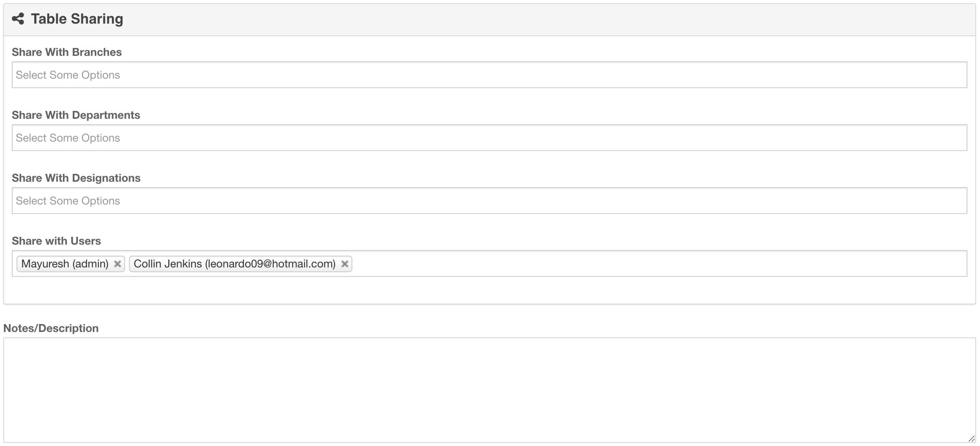This screenshot has width=980, height=446.
Task: Remove Mayuresh (admin) from shared users
Action: 117,264
